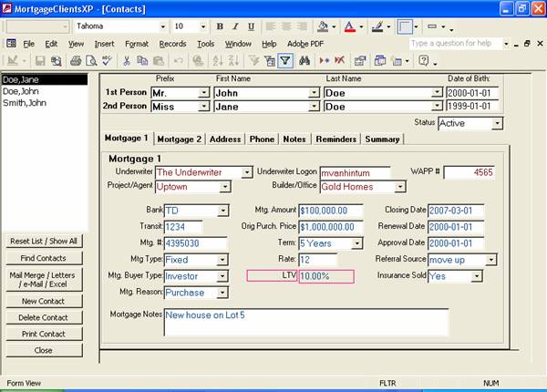Click the New Record toolbar icon
The height and width of the screenshot is (392, 547).
(x=324, y=61)
